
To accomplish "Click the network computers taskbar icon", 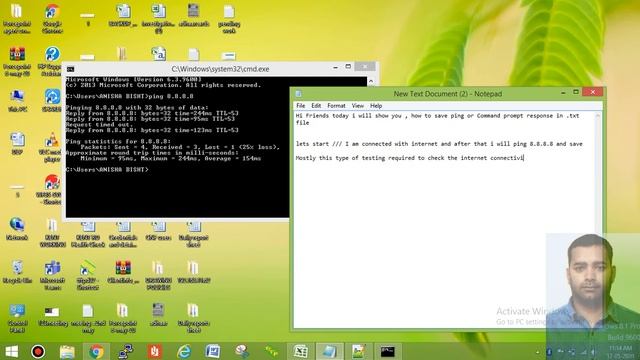I will click(125, 351).
